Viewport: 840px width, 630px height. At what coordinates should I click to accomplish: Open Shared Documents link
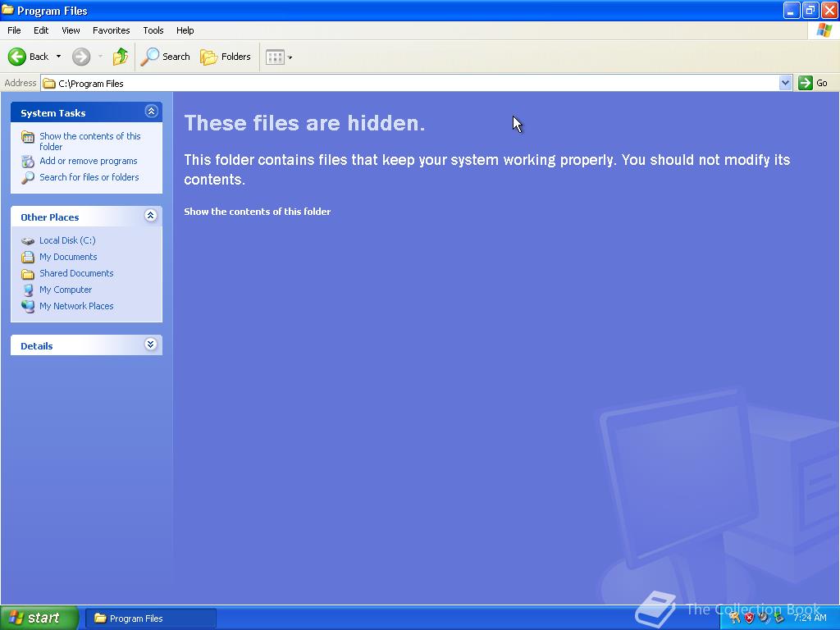click(76, 273)
